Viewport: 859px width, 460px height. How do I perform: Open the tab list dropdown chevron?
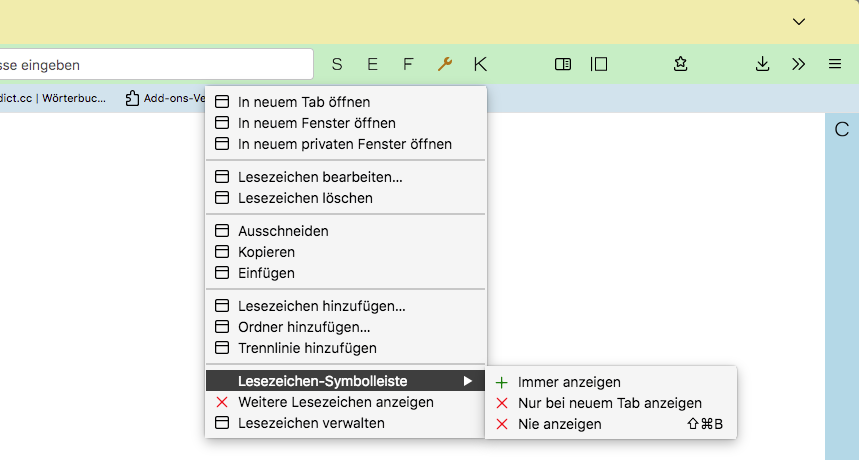point(799,21)
